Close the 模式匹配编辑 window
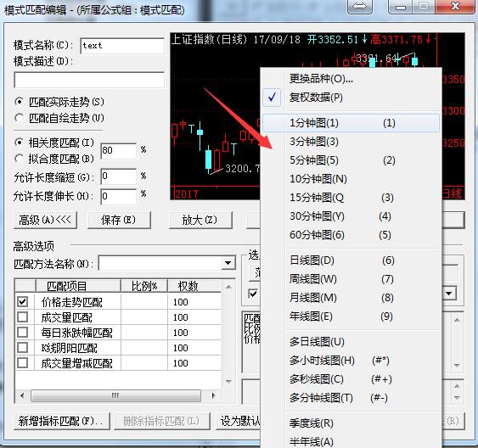 (455, 7)
